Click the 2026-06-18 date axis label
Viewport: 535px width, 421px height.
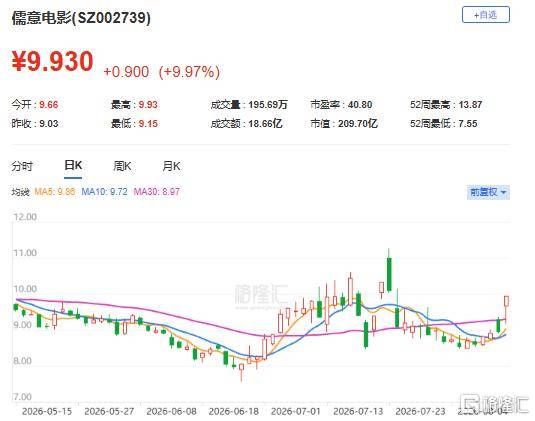pyautogui.click(x=234, y=411)
